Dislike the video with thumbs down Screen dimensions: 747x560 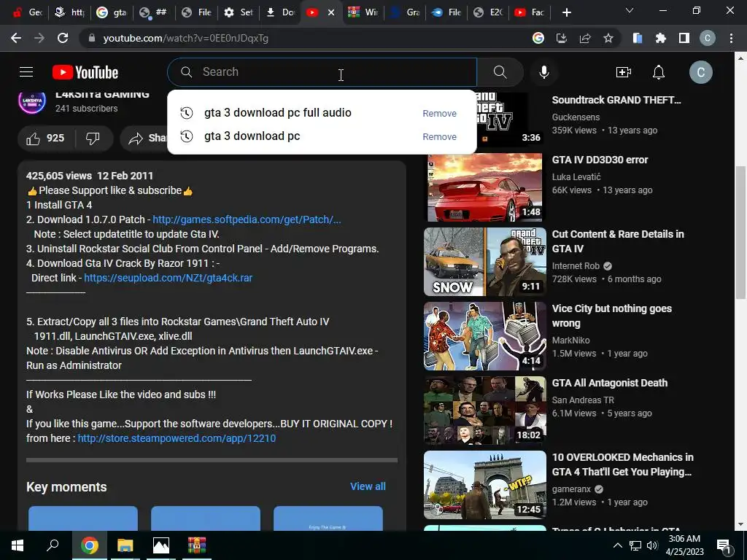coord(93,138)
